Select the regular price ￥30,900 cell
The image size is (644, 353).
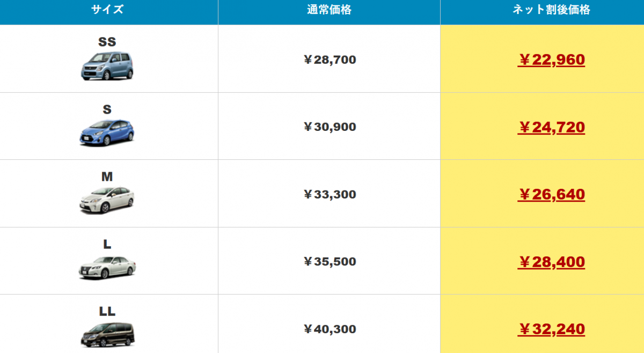tap(330, 127)
